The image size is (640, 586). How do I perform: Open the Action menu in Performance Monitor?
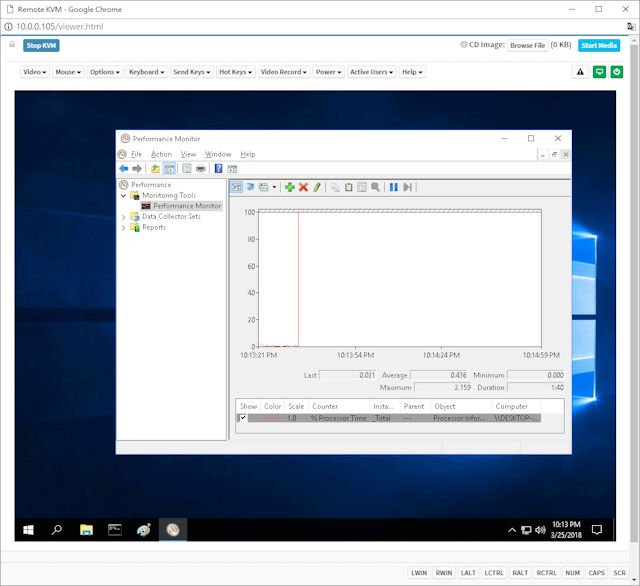161,154
